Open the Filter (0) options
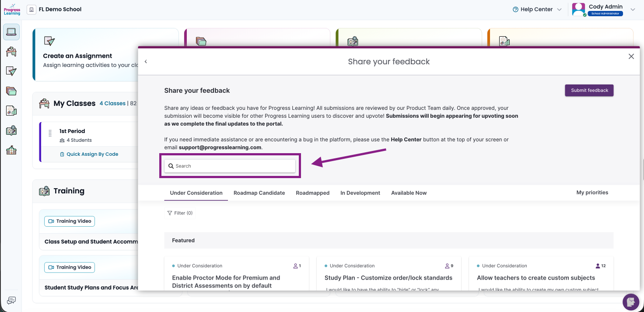The image size is (644, 312). tap(180, 213)
